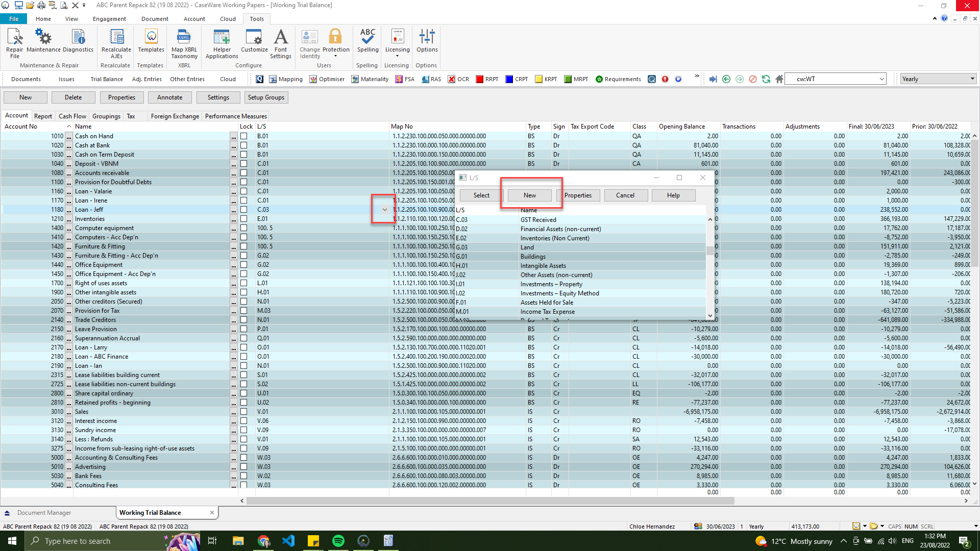The width and height of the screenshot is (980, 551).
Task: Click Map XBRL Taxonomy icon
Action: [x=184, y=44]
